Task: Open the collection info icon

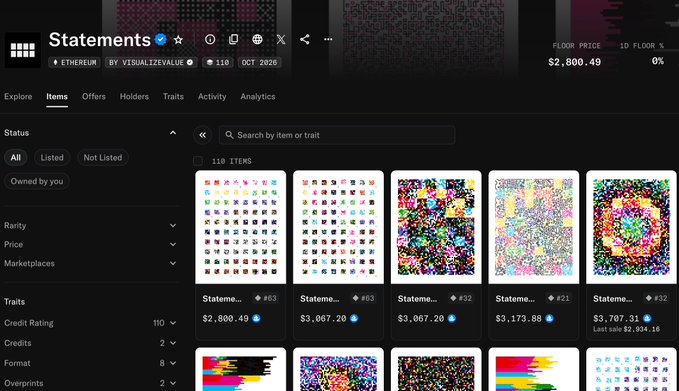Action: 210,39
